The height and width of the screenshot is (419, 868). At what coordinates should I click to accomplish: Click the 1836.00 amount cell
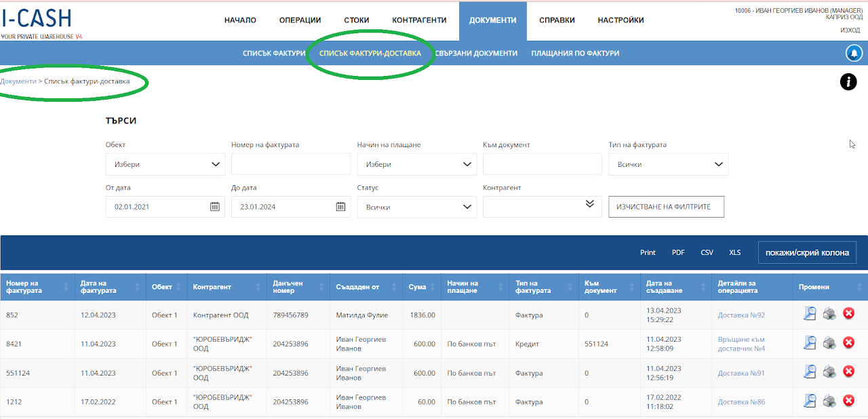[421, 315]
